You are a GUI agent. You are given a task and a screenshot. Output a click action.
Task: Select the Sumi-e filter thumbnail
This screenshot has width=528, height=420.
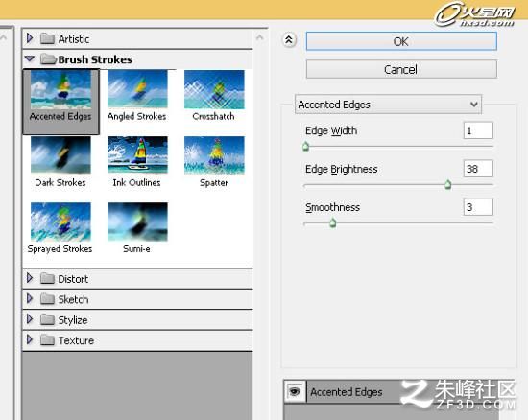tap(137, 222)
